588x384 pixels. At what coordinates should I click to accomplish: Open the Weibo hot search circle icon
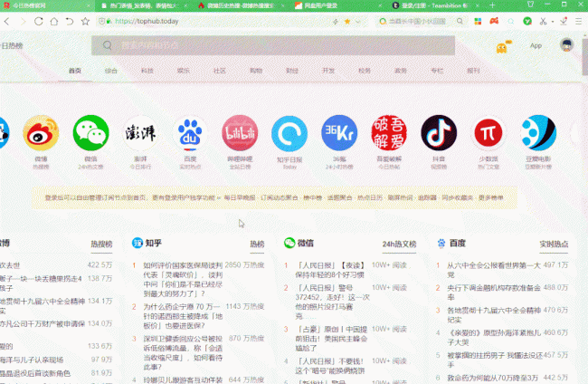tap(41, 133)
